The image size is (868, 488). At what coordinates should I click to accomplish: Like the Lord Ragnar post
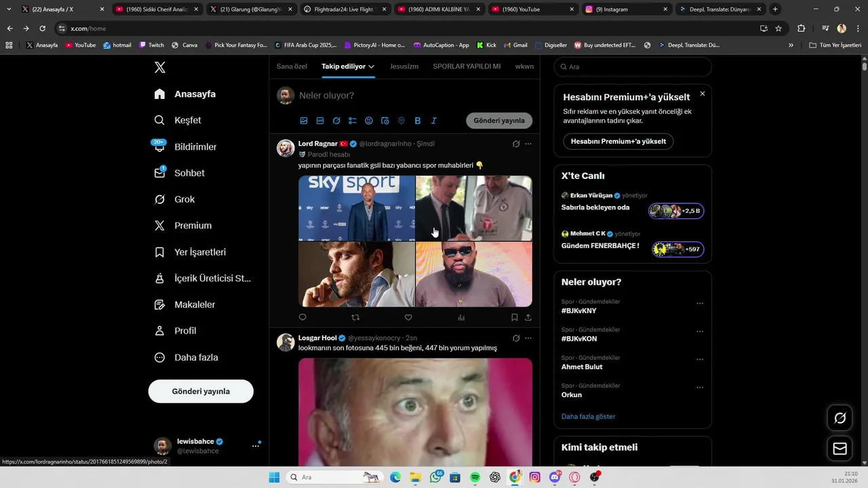pos(408,317)
